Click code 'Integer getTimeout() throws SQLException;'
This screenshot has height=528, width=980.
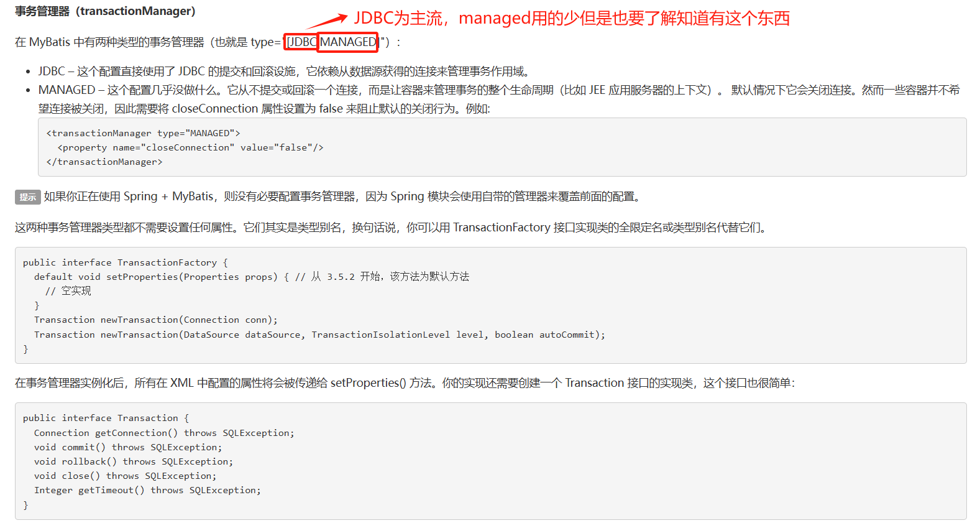pyautogui.click(x=147, y=490)
